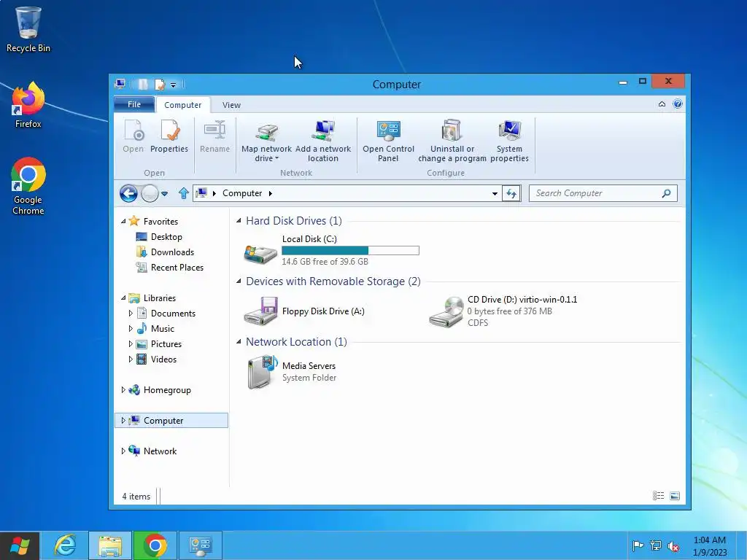
Task: Collapse the Libraries tree group
Action: point(123,297)
